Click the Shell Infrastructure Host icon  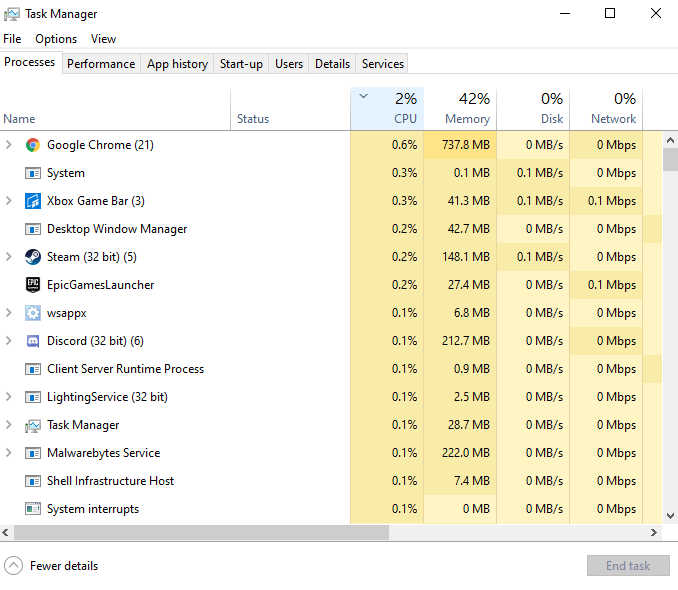pyautogui.click(x=33, y=481)
